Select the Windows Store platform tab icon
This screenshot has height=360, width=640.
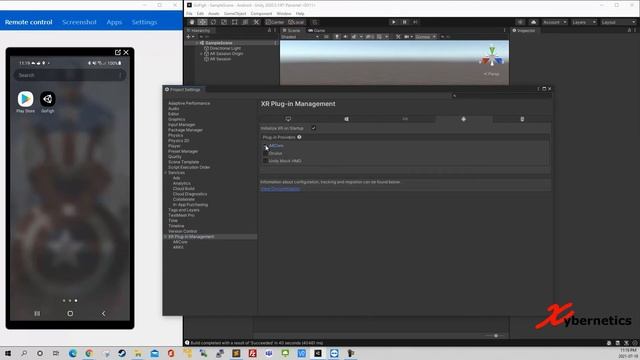click(347, 119)
